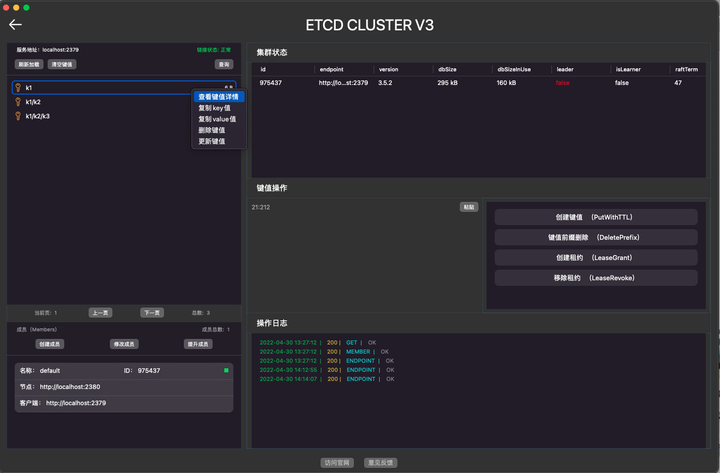This screenshot has height=473, width=720.
Task: Click the 服务地址 localhost:2379 label
Action: tap(48, 50)
